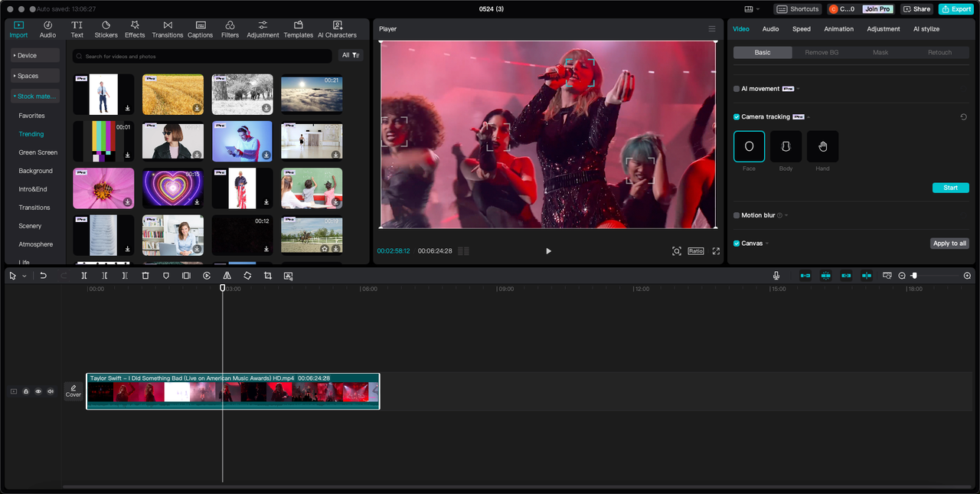The height and width of the screenshot is (494, 980).
Task: Enable the AI movement checkbox
Action: tap(737, 89)
